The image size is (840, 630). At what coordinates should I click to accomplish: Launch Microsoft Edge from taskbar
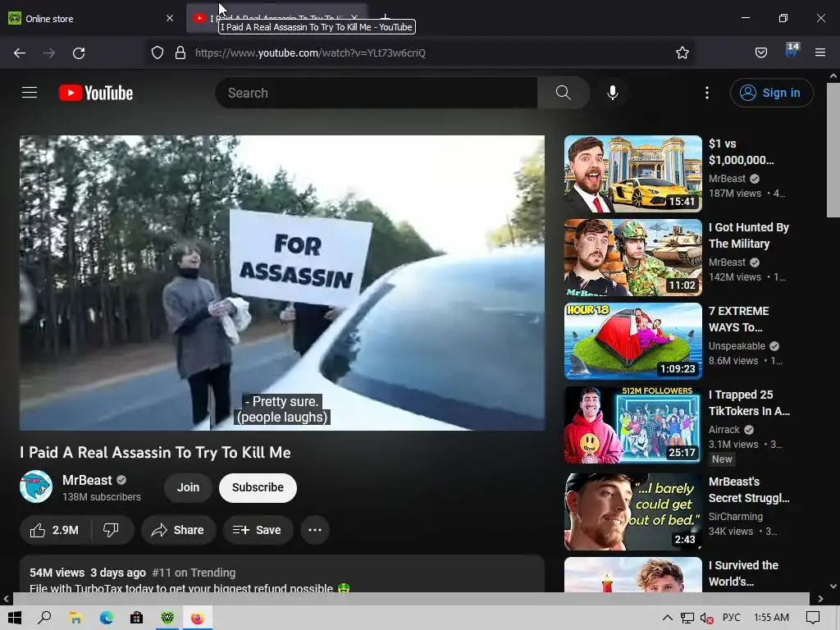[x=106, y=619]
